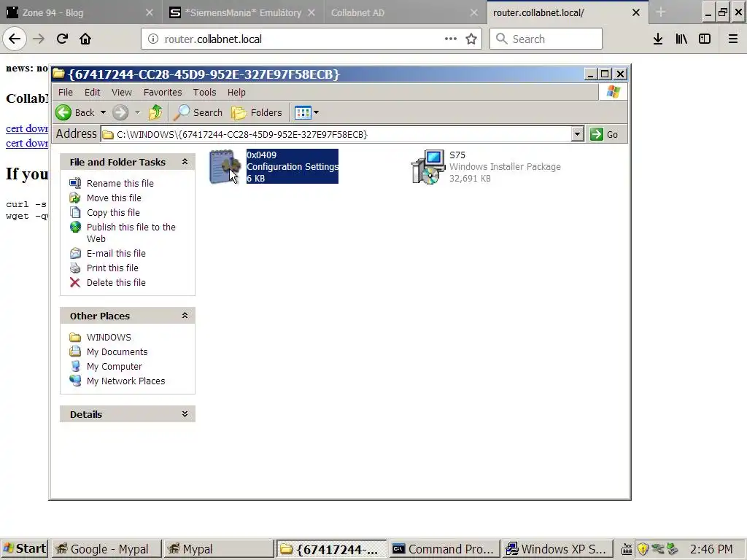747x560 pixels.
Task: Click Publish this file to the Web
Action: click(x=131, y=233)
